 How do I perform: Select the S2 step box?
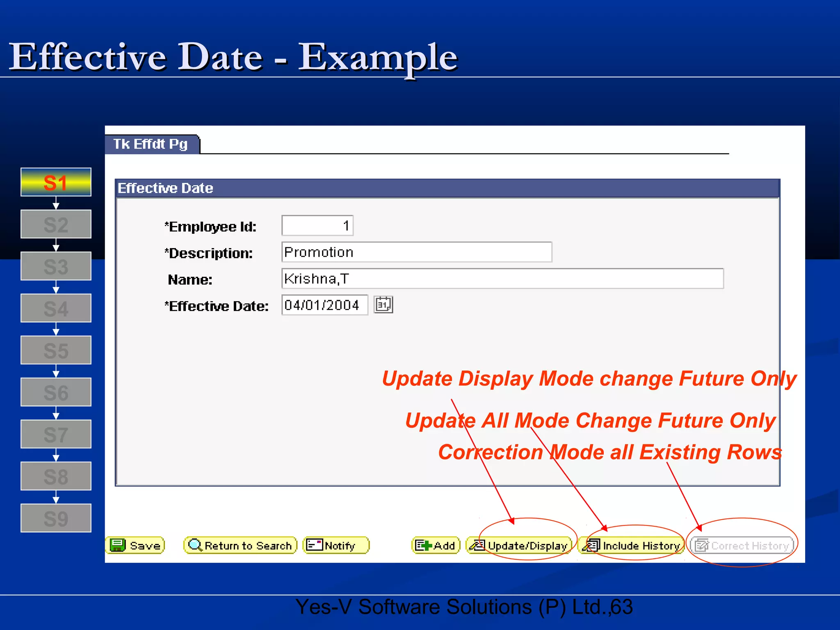pos(56,224)
